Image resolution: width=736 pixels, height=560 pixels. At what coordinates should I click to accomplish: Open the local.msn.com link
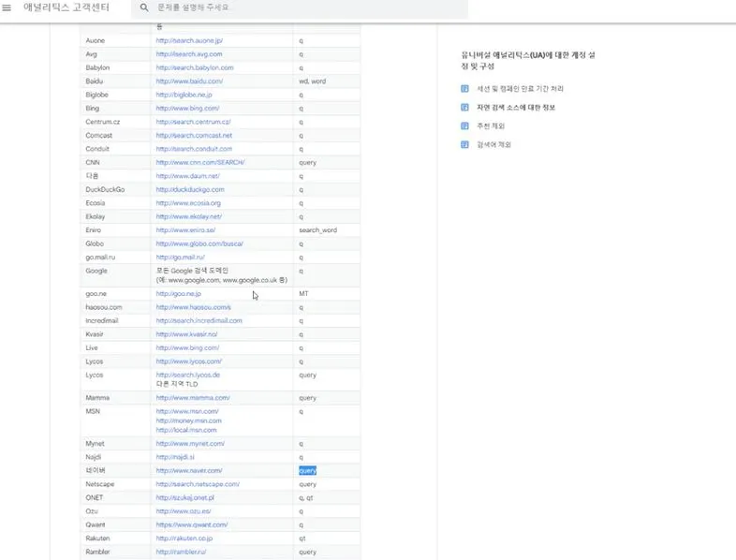tap(186, 431)
